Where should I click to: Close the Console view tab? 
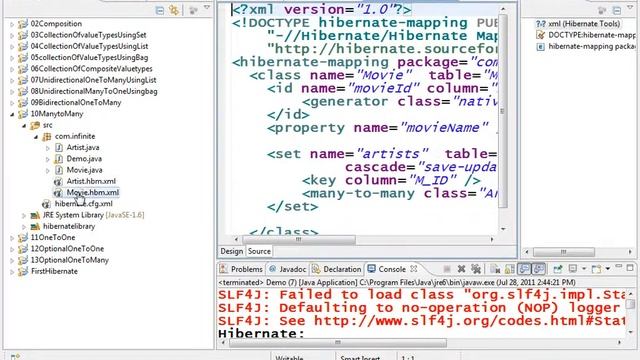point(413,269)
